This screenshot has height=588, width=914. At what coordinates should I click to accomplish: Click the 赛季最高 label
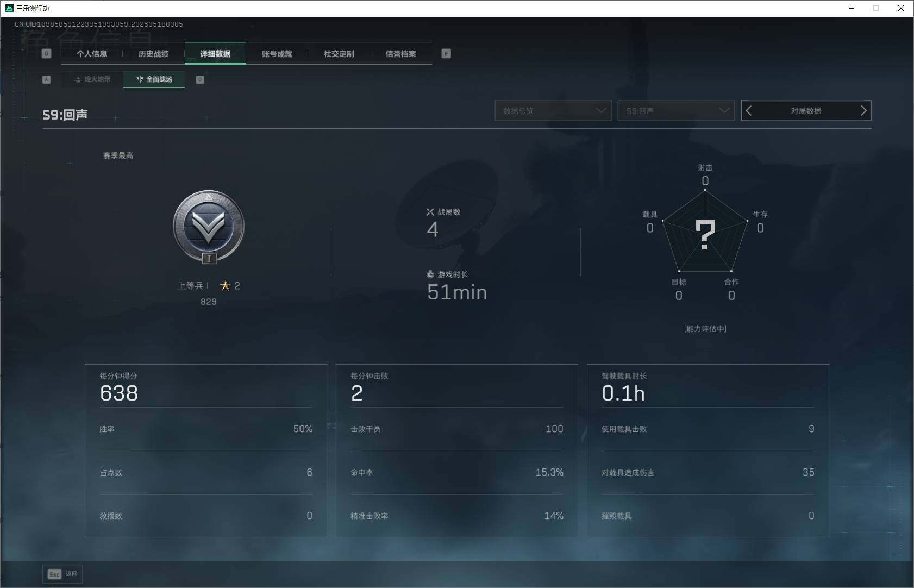pos(118,155)
